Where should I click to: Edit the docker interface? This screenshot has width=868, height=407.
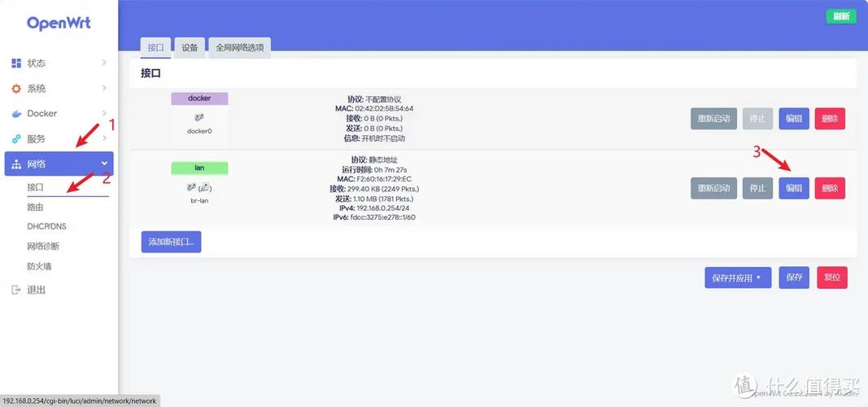(x=794, y=119)
